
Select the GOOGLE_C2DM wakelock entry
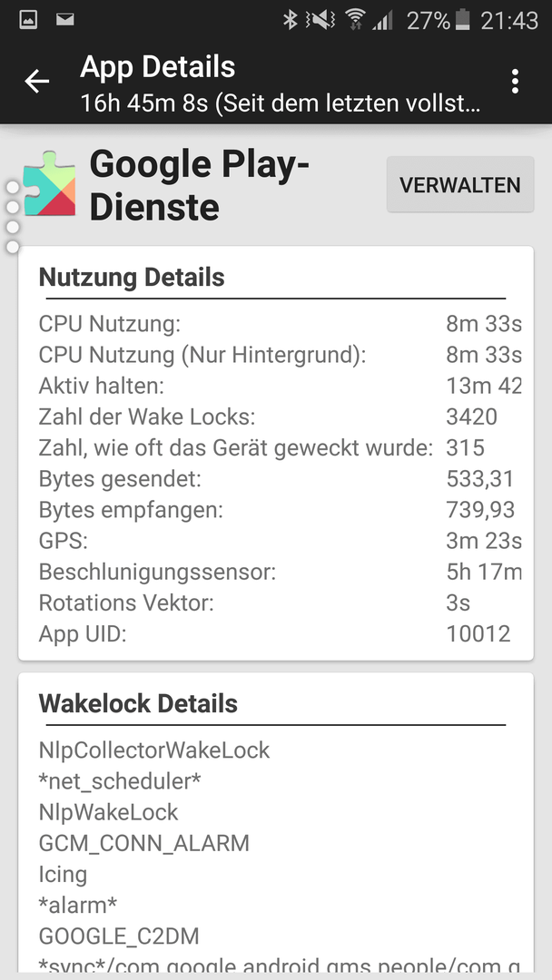[119, 936]
